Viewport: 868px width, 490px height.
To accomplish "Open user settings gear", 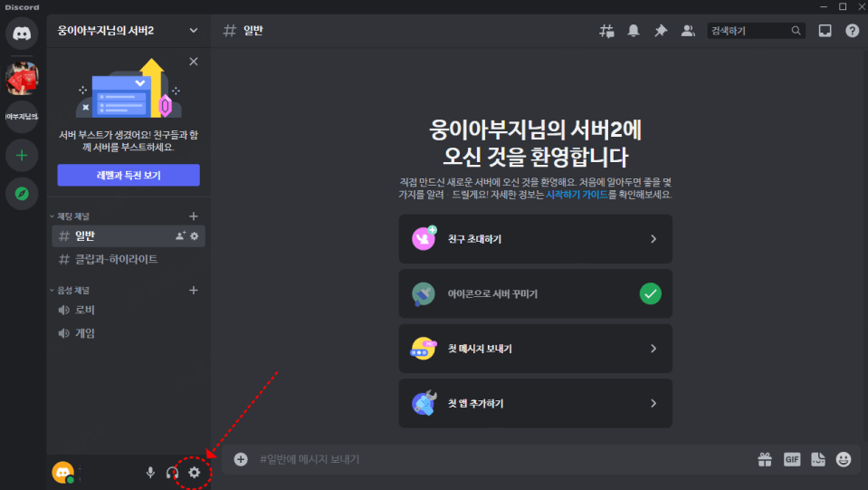I will (x=194, y=472).
